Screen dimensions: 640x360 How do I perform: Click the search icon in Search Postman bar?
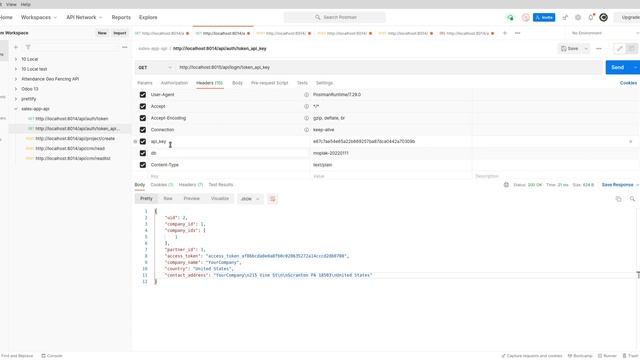click(318, 18)
